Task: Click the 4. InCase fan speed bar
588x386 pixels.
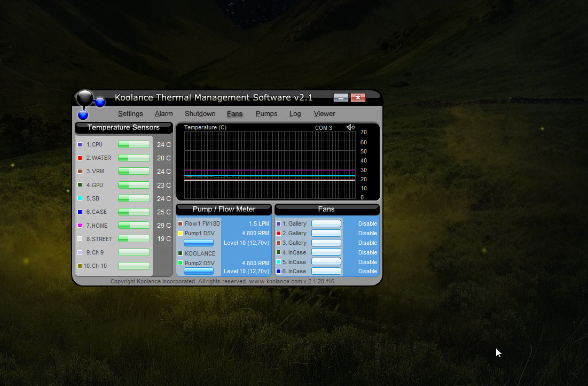Action: tap(326, 252)
